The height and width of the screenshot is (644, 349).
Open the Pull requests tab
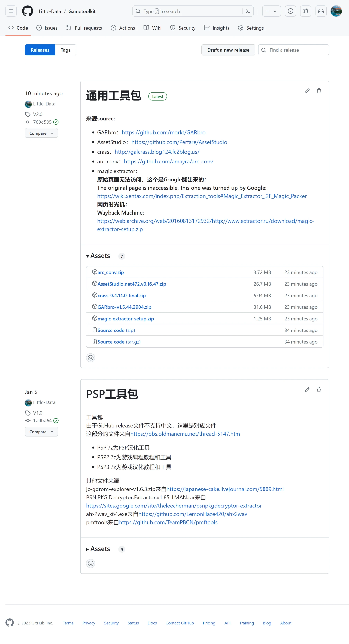[x=84, y=28]
